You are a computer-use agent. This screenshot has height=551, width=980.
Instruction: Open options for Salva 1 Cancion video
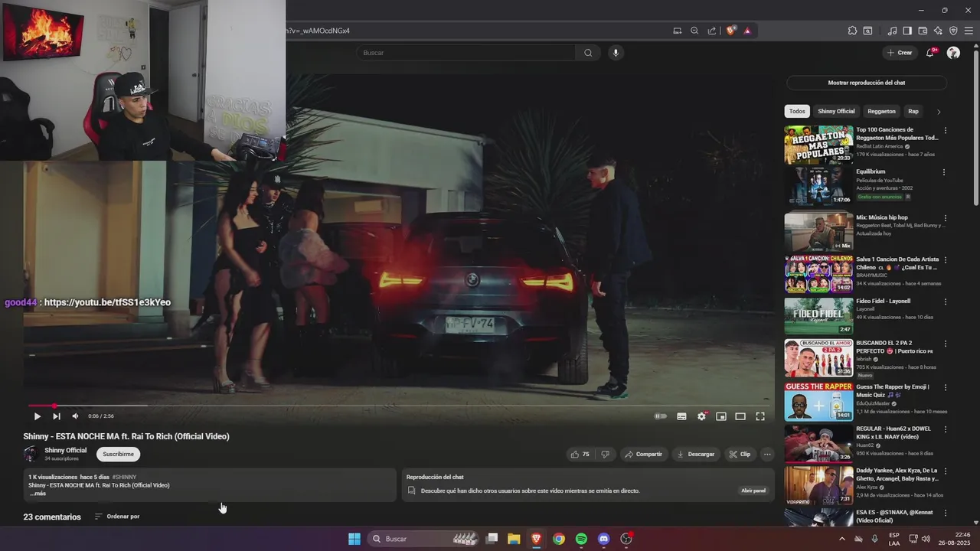click(945, 260)
